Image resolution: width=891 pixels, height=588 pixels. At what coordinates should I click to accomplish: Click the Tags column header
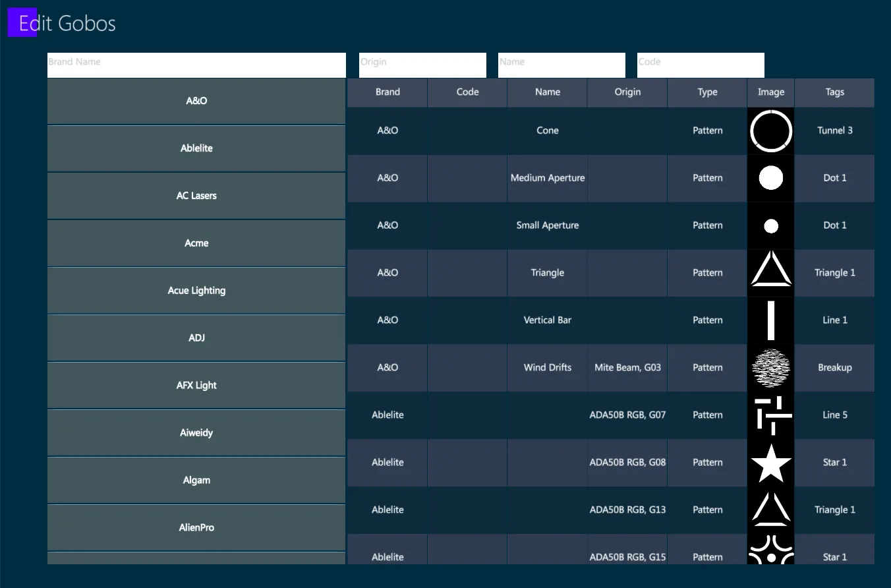coord(835,93)
